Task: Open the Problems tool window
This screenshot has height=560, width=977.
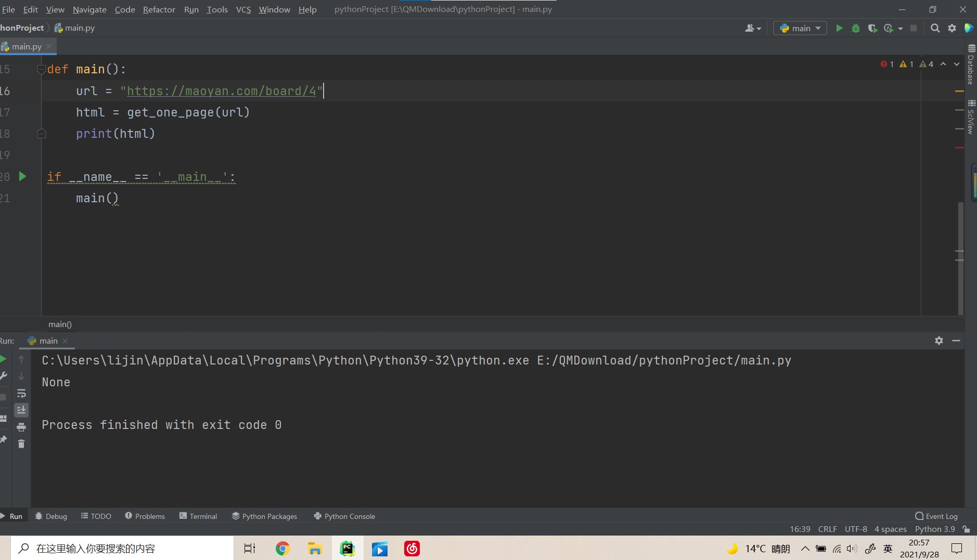Action: [145, 516]
